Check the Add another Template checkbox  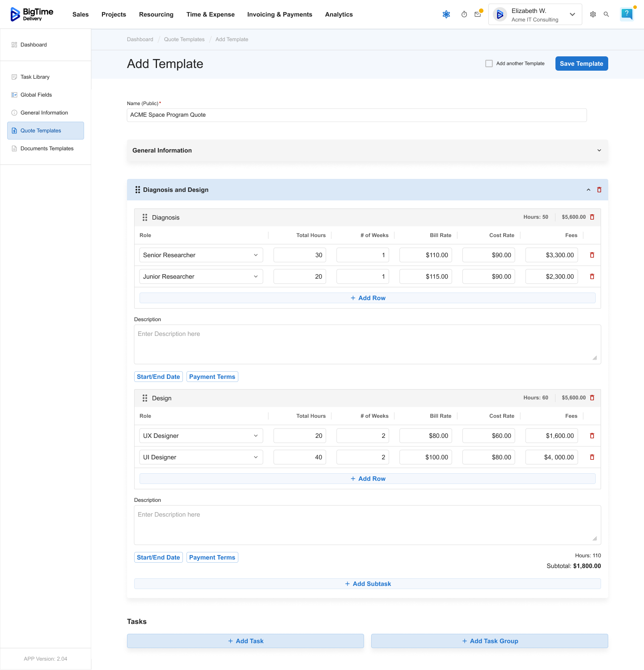click(x=489, y=64)
